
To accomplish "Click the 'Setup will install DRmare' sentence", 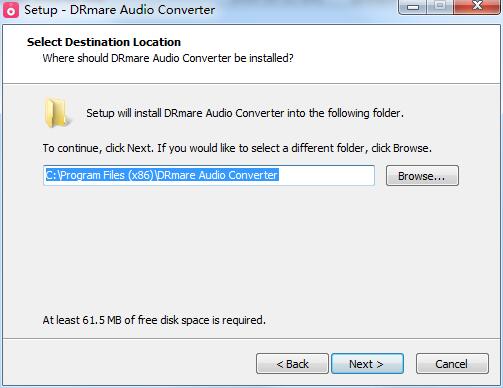I will coord(245,113).
